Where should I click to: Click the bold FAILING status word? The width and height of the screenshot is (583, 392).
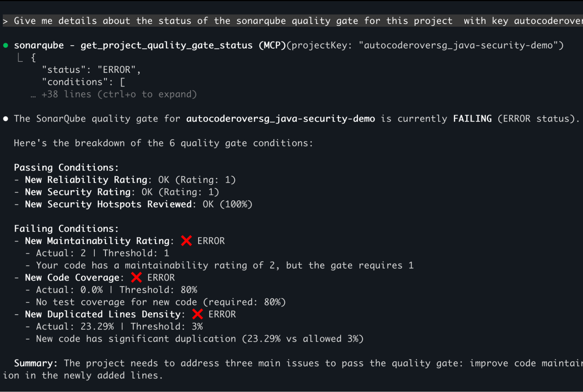tap(472, 119)
